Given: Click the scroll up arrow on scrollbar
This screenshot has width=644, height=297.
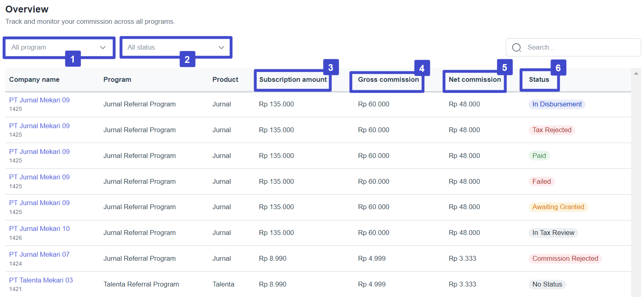Looking at the screenshot, I should coord(636,73).
